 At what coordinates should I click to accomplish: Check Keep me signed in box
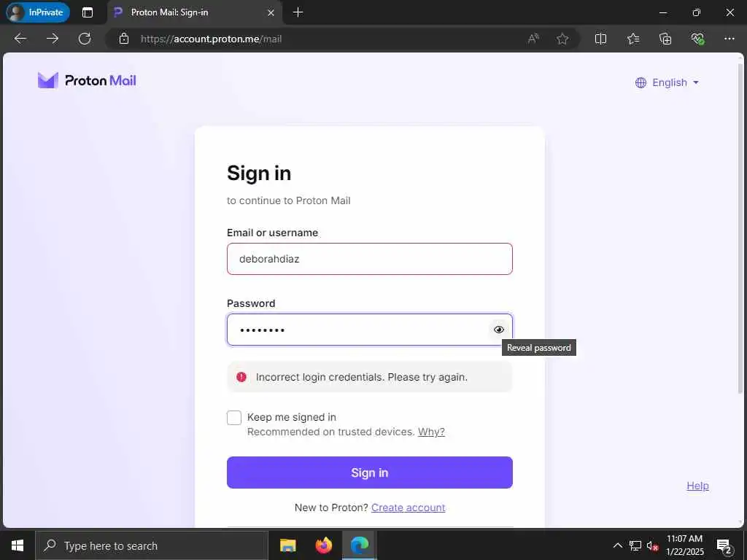[x=234, y=418]
